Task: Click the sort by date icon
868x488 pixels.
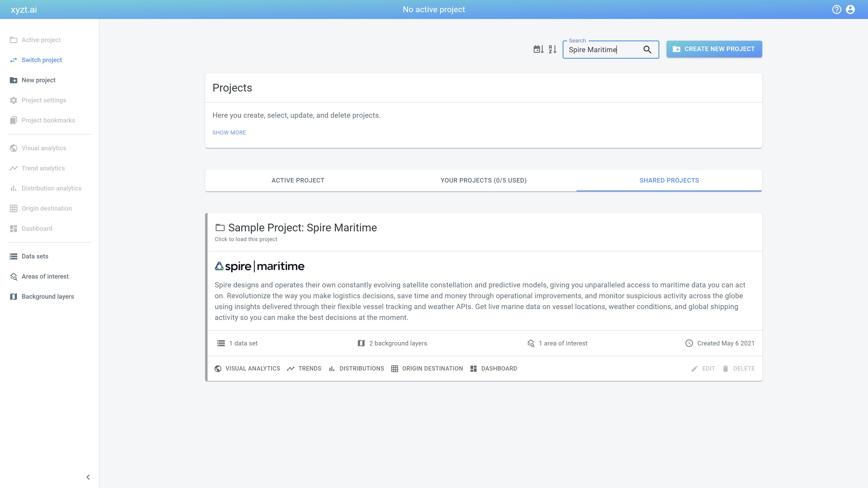Action: 538,49
